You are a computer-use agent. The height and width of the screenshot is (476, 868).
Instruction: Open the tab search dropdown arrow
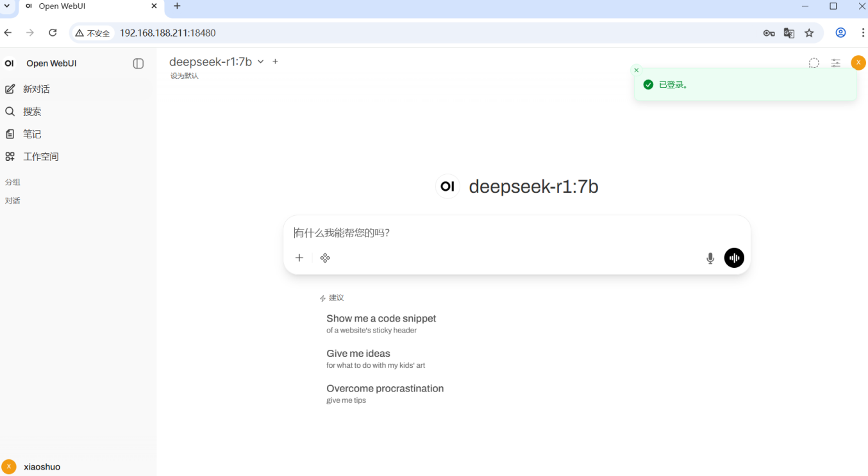tap(6, 6)
